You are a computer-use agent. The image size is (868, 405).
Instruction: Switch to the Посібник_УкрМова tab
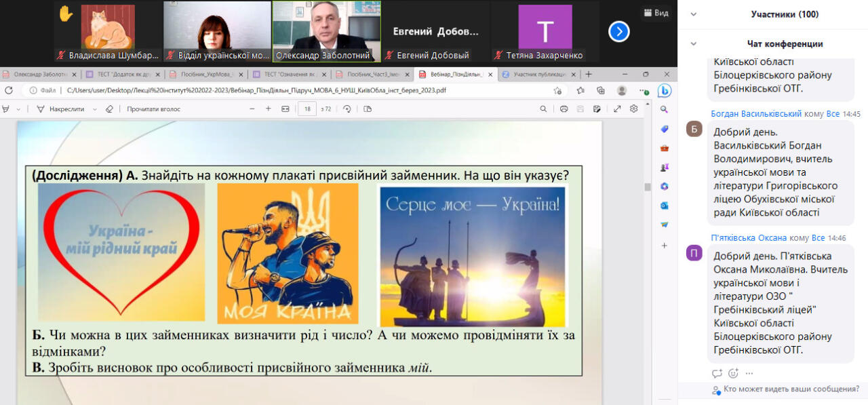[x=207, y=75]
